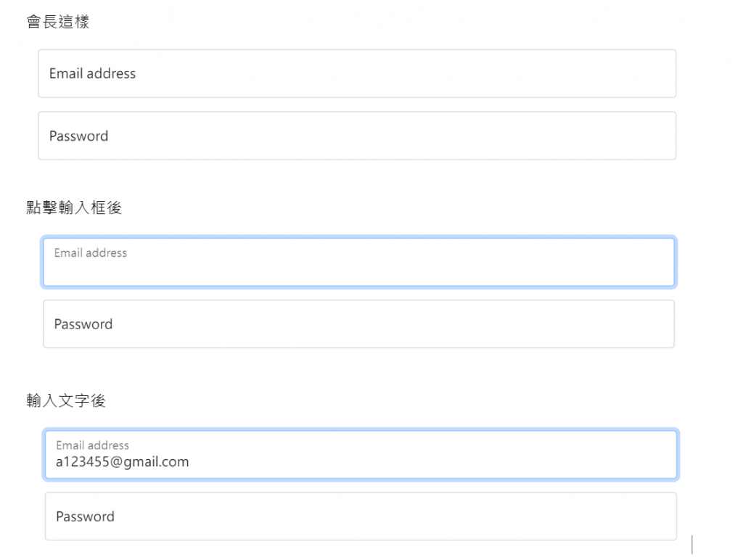This screenshot has height=560, width=743.
Task: Click small floating label in empty focused field
Action: (x=91, y=253)
